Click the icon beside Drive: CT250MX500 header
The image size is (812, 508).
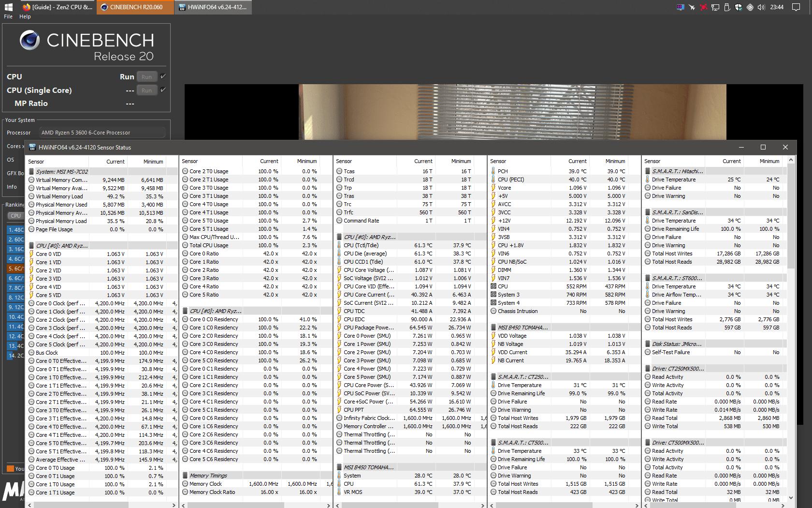[x=648, y=369]
